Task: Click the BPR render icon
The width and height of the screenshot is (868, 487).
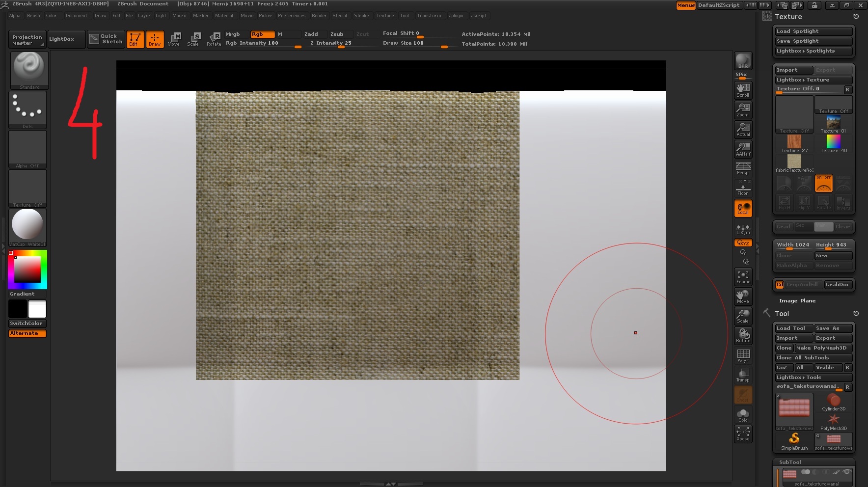Action: (x=743, y=61)
